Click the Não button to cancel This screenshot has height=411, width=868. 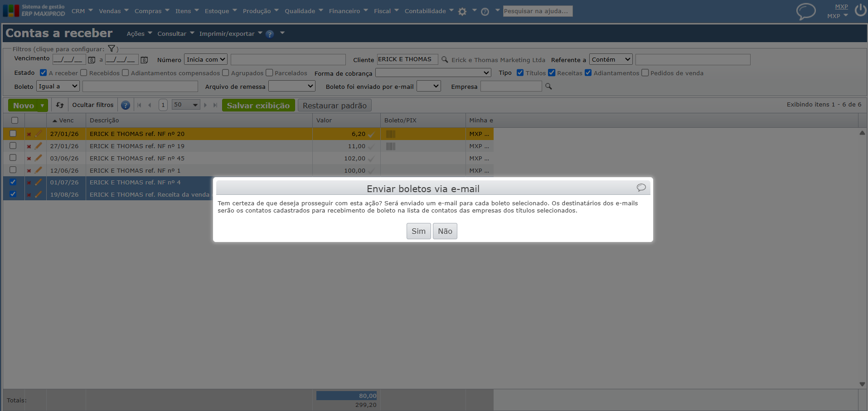445,231
